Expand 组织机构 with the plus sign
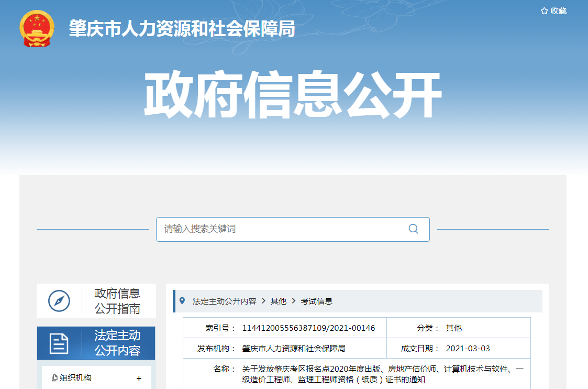Viewport: 588px width, 389px height. (x=139, y=379)
